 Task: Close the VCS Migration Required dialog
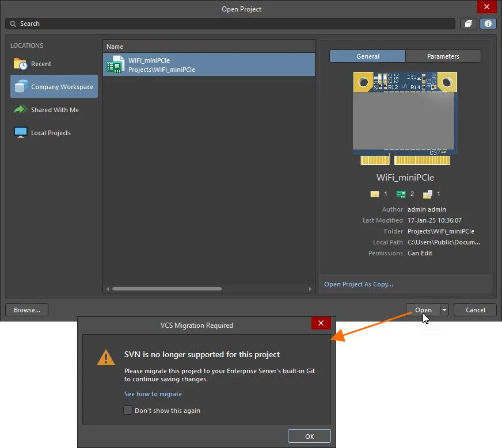(x=321, y=323)
